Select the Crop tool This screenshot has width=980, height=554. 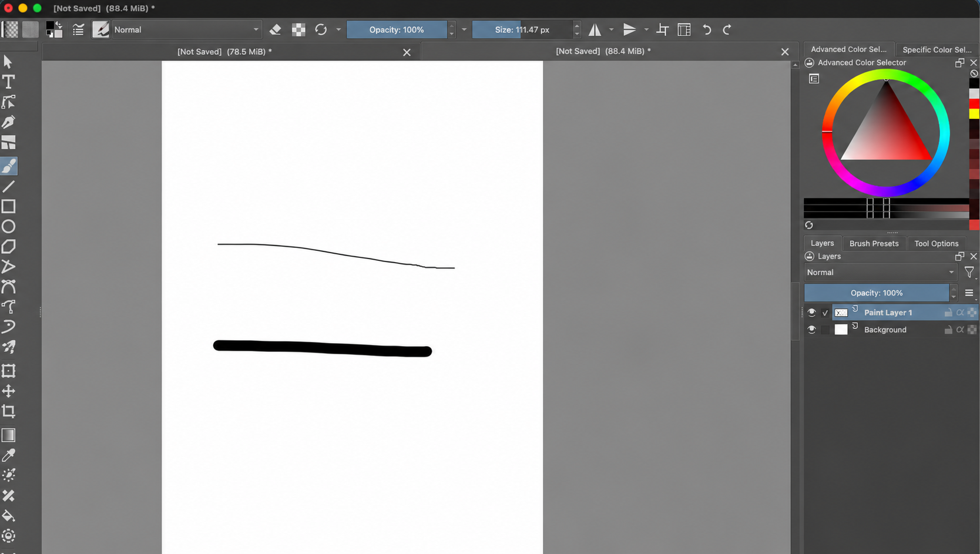click(9, 411)
